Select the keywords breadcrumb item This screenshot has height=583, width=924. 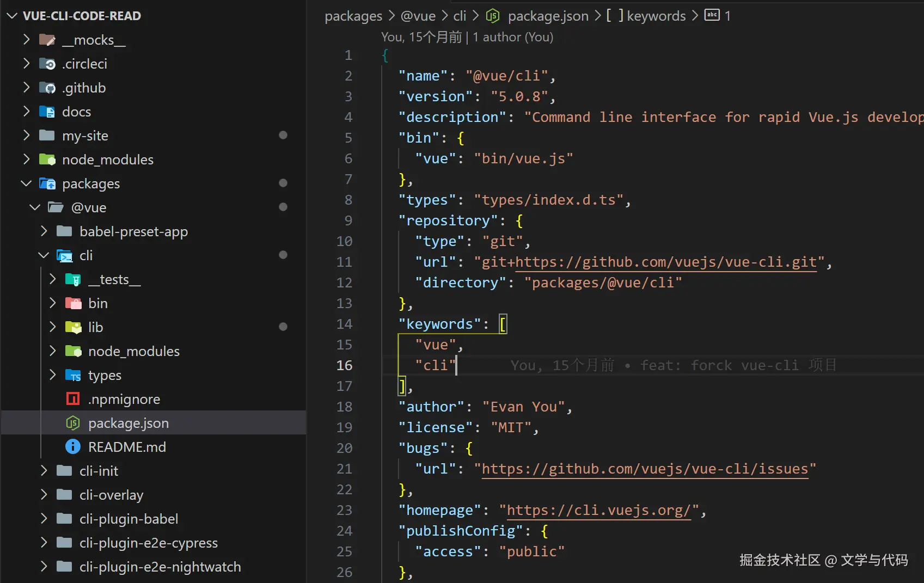tap(656, 16)
